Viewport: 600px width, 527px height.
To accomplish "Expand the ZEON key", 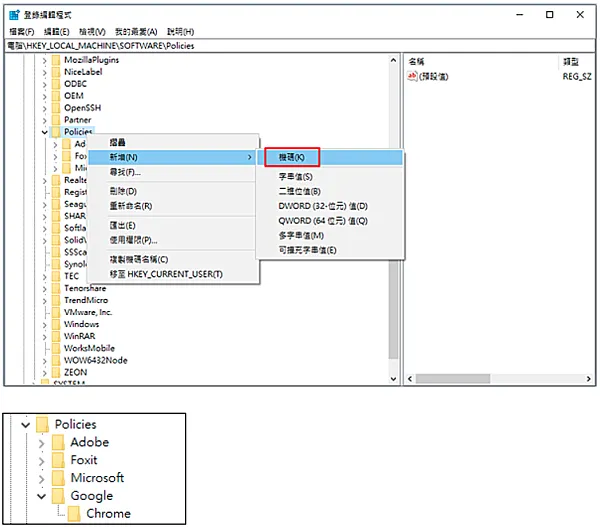I will click(x=44, y=373).
